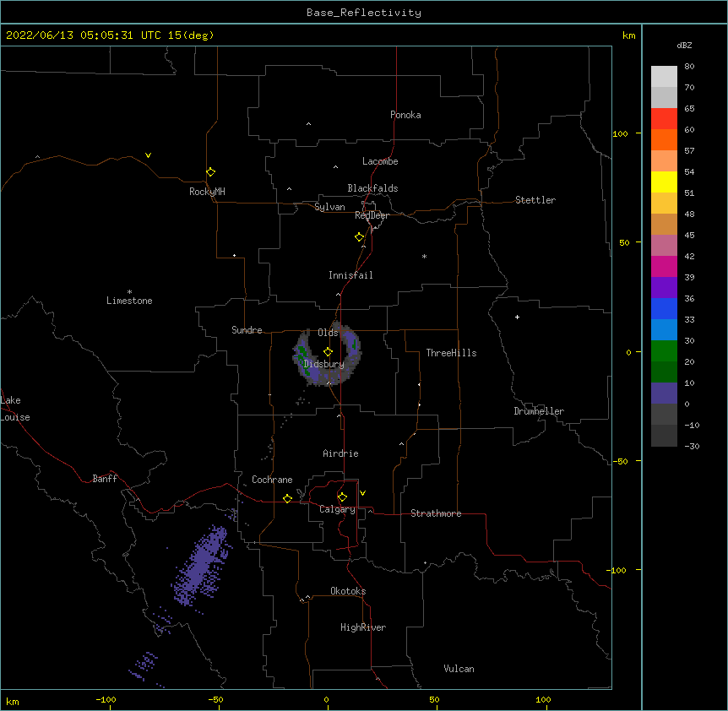
Task: Pick the bright green swatch below legend value 30
Action: [x=664, y=351]
